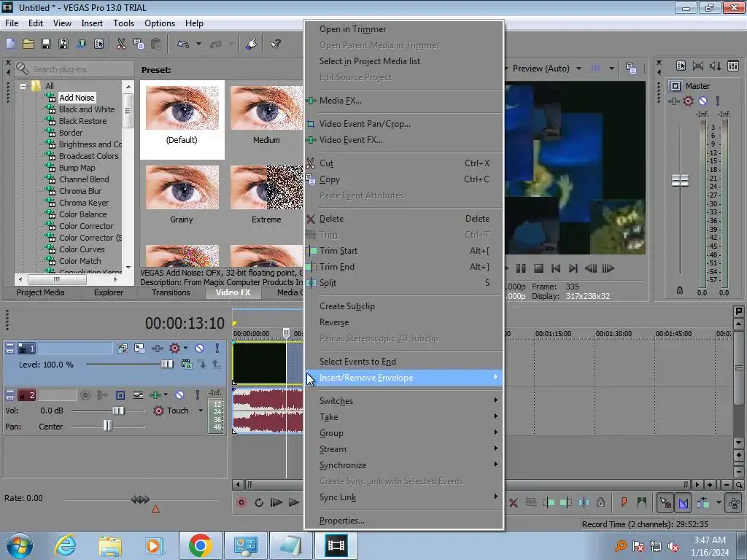Image resolution: width=747 pixels, height=560 pixels.
Task: Select the Grainy preset thumbnail
Action: coord(182,188)
